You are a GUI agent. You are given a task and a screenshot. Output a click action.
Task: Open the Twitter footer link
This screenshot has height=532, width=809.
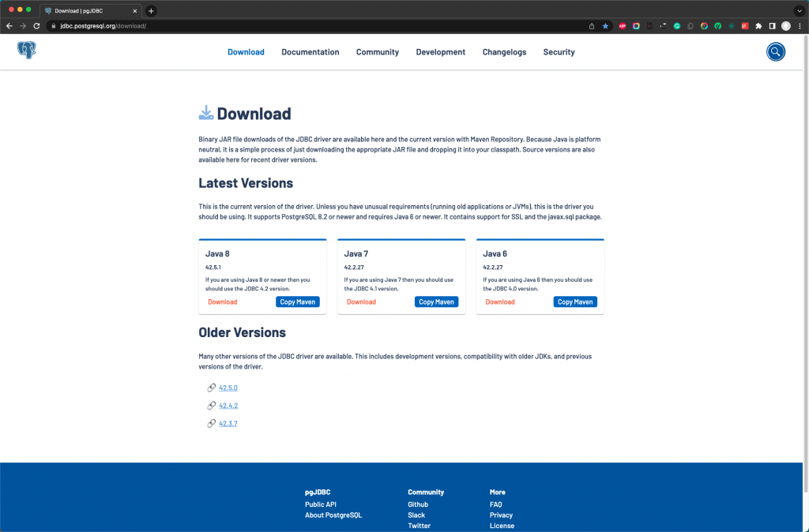(419, 526)
